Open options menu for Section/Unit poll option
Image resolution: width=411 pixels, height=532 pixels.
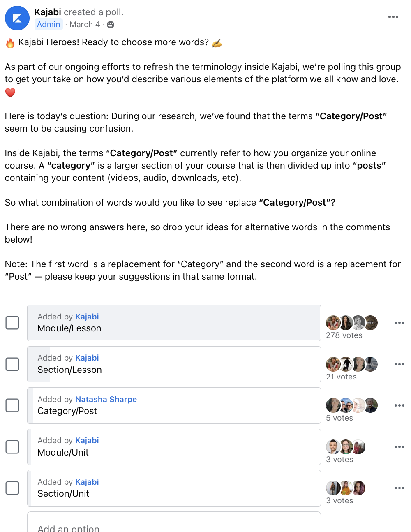(399, 488)
